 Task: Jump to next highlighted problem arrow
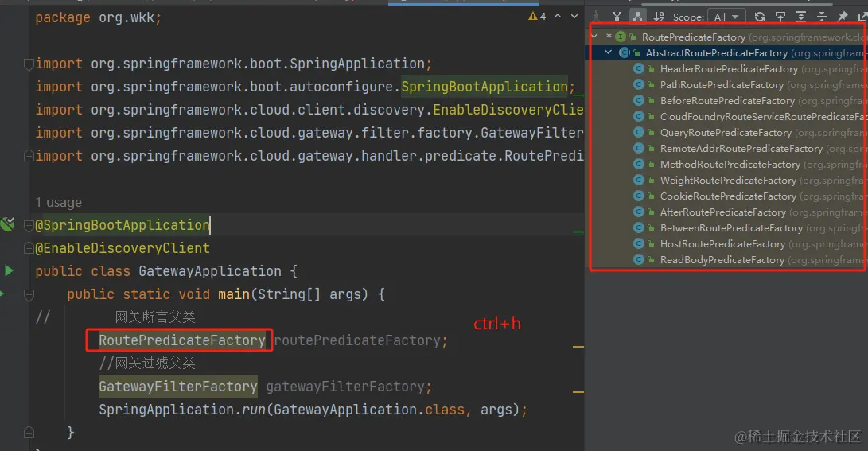[x=574, y=17]
